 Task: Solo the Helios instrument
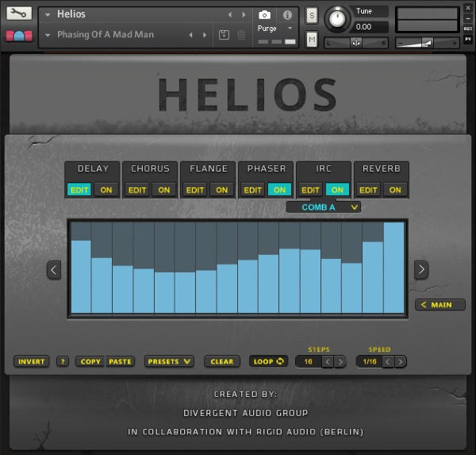[x=312, y=15]
